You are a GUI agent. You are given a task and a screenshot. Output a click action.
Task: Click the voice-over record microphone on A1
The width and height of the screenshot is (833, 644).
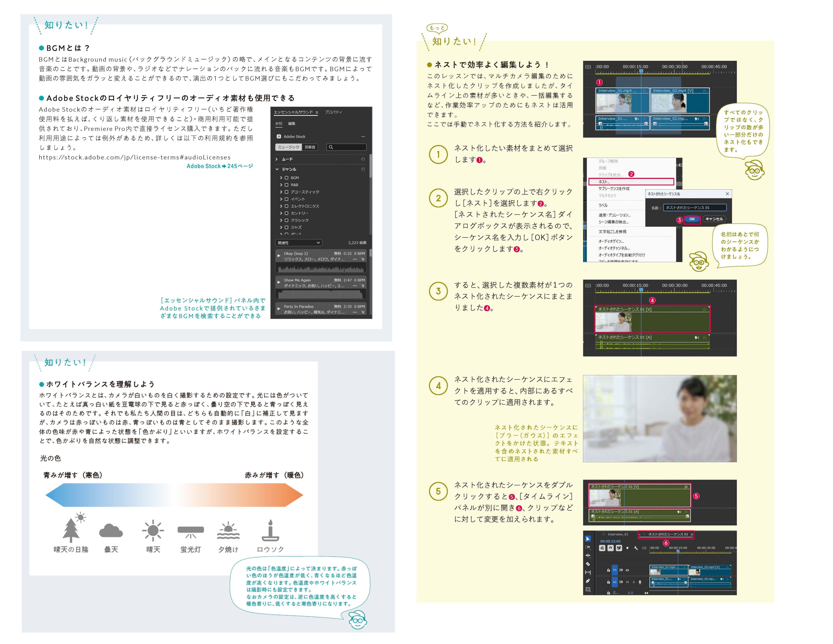point(640,582)
